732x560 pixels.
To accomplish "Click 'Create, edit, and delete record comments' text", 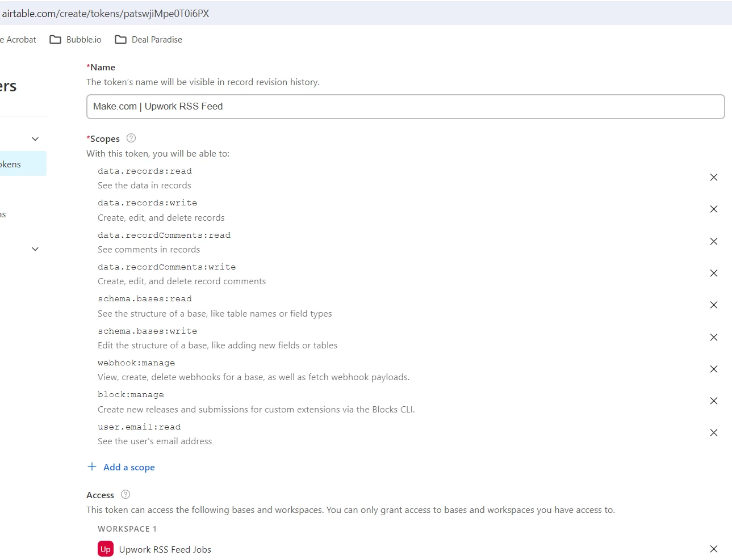I will click(x=182, y=281).
